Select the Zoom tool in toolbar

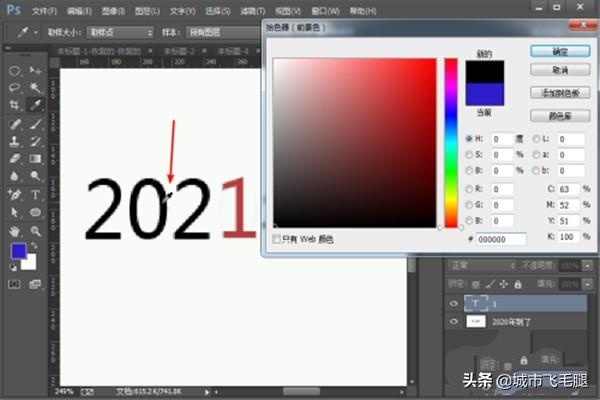coord(36,230)
